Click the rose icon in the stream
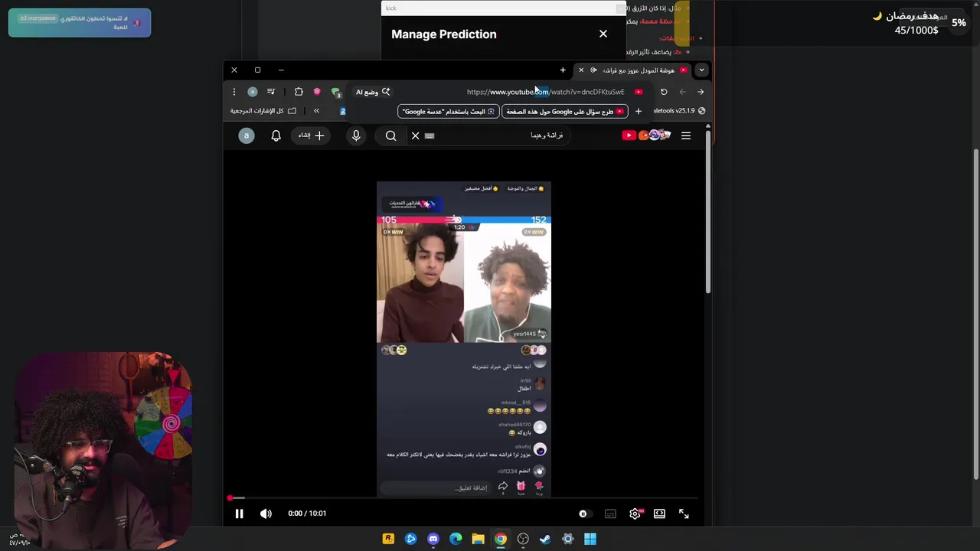 539,487
